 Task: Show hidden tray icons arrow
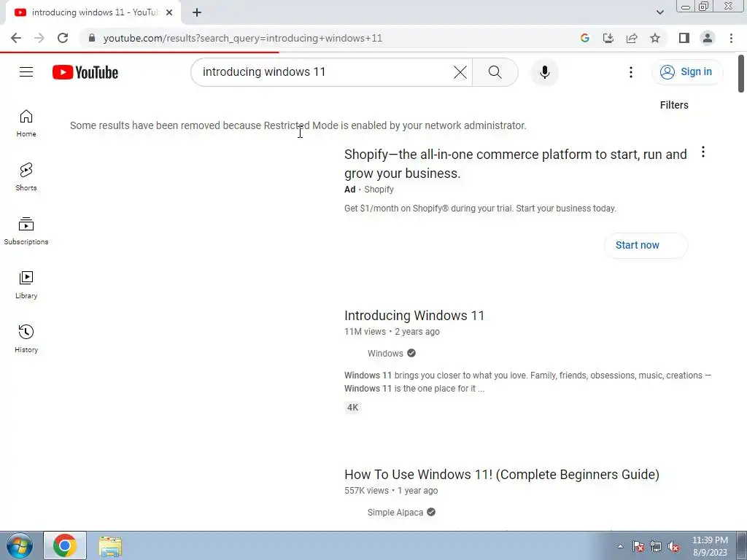tap(620, 546)
